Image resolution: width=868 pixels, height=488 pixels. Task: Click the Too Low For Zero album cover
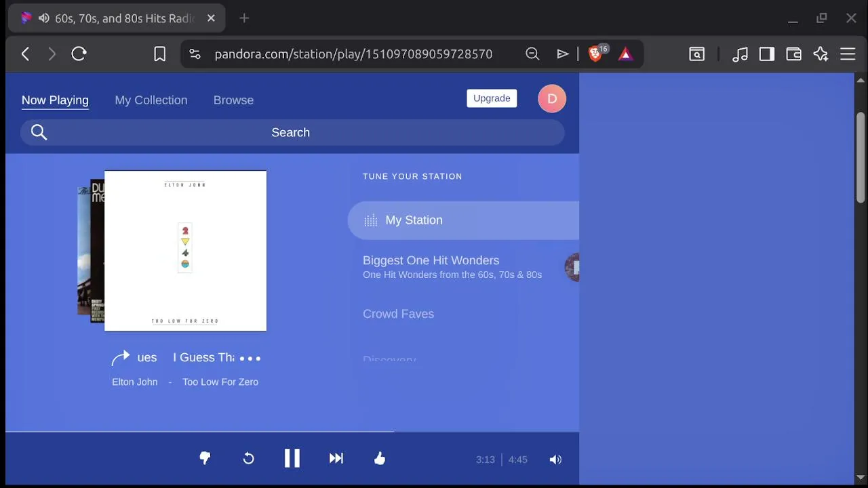[x=185, y=251]
